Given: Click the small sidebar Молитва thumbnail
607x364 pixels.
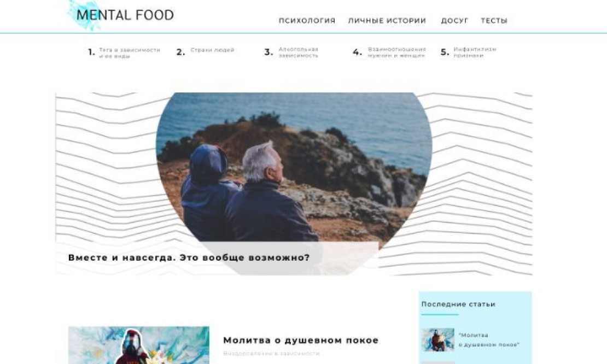Looking at the screenshot, I should point(438,339).
